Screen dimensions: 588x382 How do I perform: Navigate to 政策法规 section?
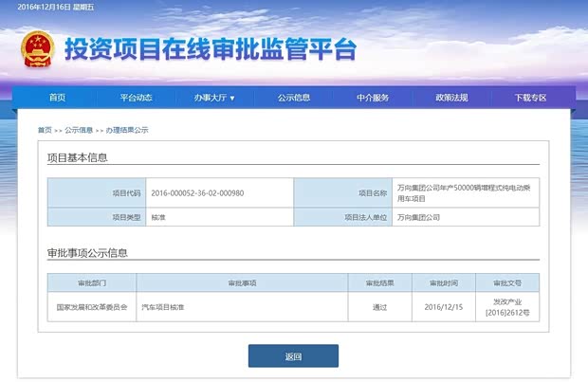point(451,98)
